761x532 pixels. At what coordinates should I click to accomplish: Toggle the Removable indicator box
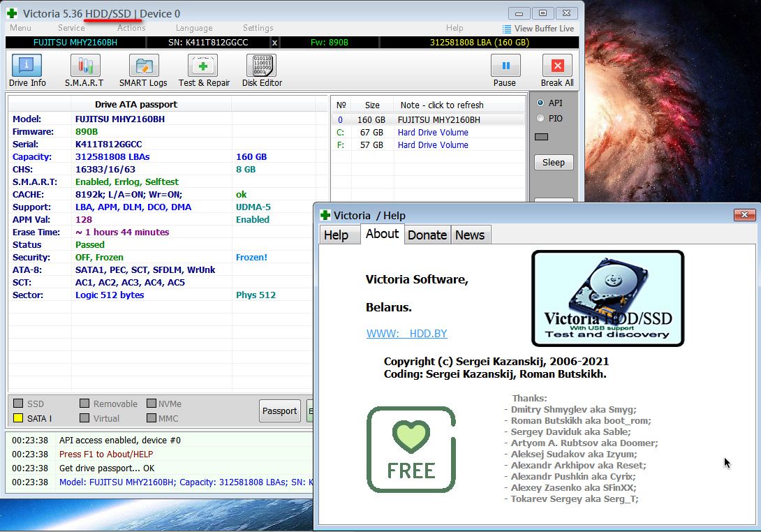coord(84,404)
